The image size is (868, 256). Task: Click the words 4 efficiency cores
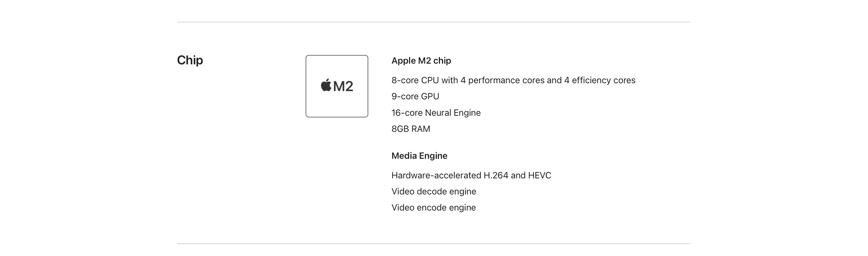(x=599, y=80)
